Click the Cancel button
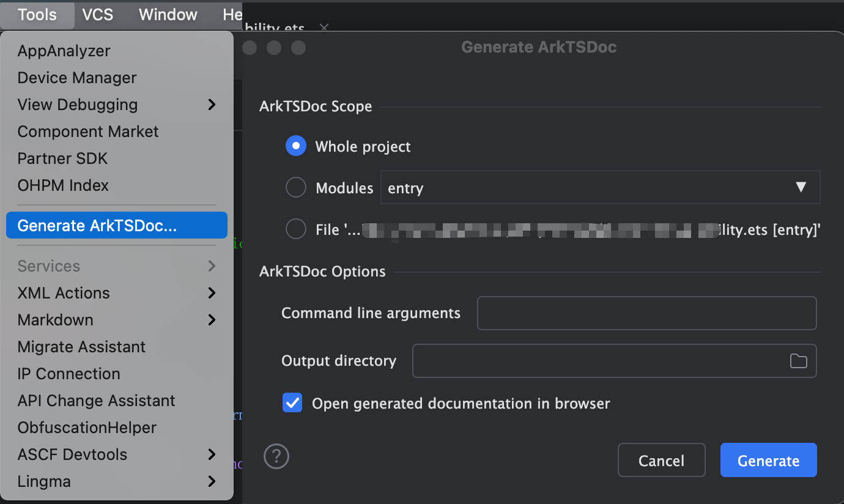844x504 pixels. [x=661, y=460]
